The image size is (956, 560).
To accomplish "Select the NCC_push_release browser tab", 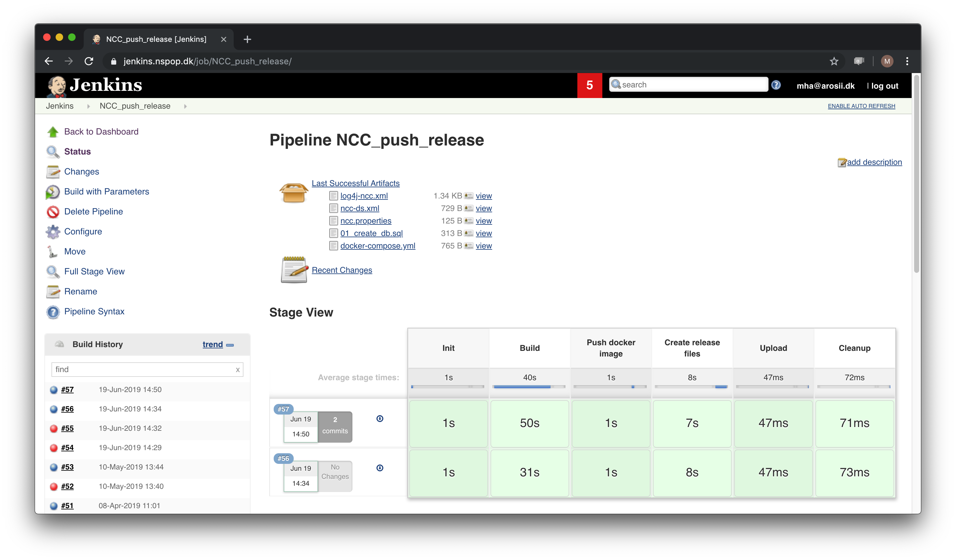I will (x=156, y=39).
